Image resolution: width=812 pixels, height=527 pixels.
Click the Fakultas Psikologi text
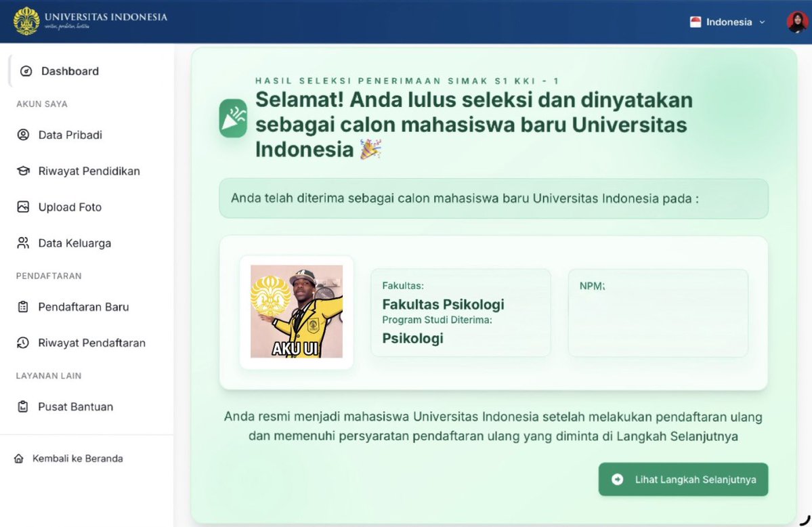[444, 304]
